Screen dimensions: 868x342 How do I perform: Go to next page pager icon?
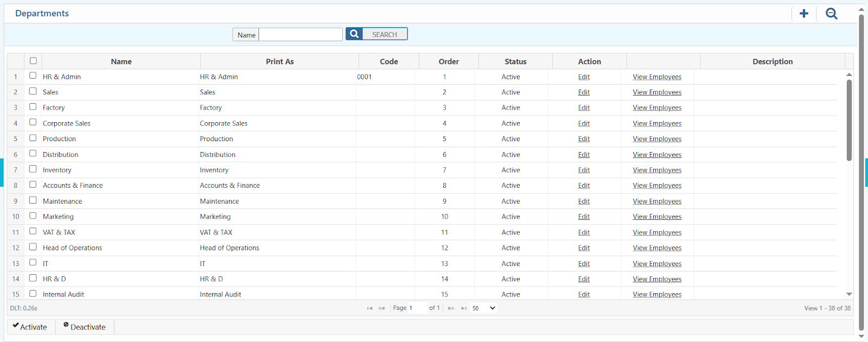click(451, 308)
